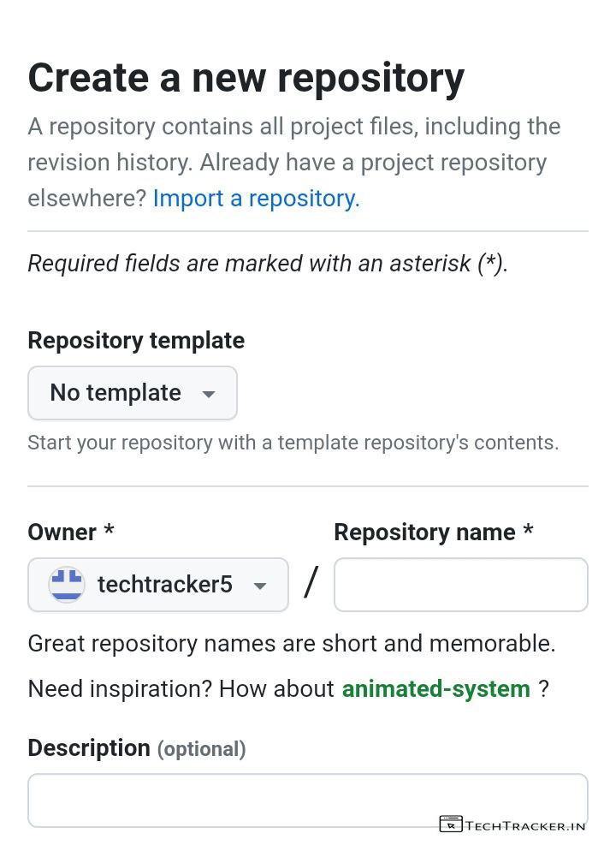
Task: Focus the Repository name text field
Action: point(460,585)
